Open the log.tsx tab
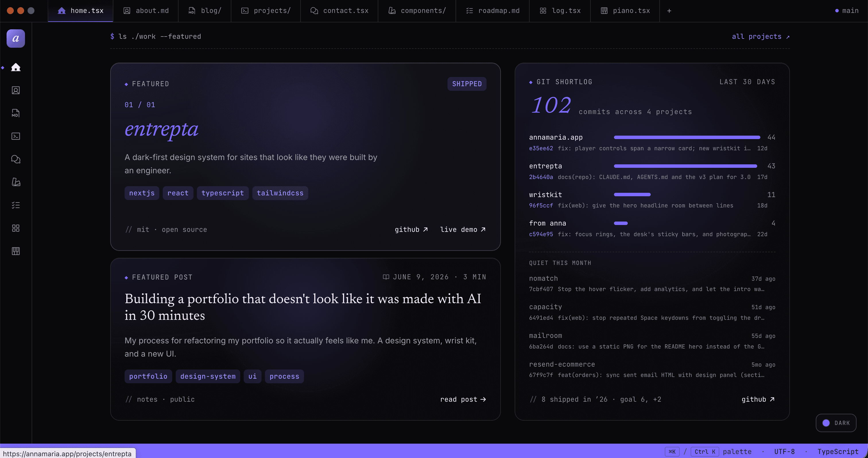 click(x=560, y=11)
